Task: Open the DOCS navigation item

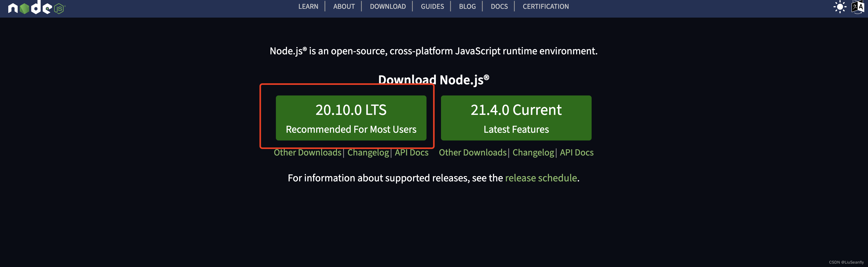Action: (499, 6)
